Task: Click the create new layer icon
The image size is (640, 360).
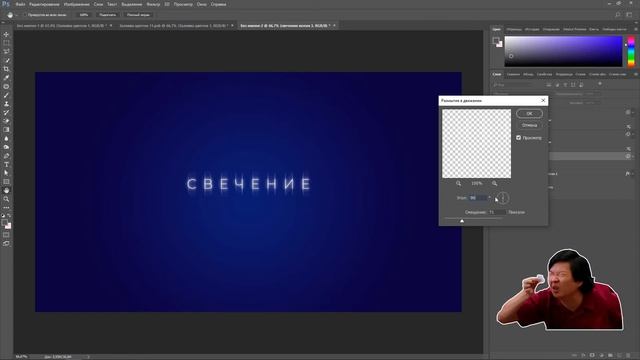Action: click(x=619, y=356)
